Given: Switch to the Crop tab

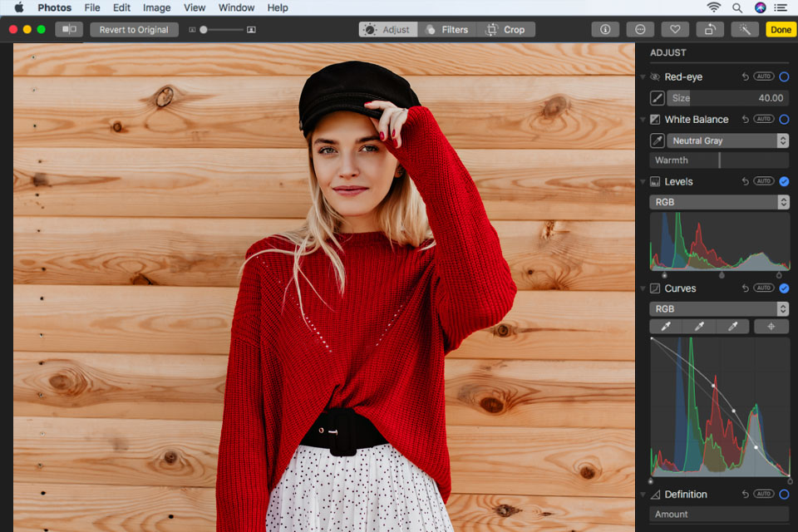Looking at the screenshot, I should tap(506, 30).
